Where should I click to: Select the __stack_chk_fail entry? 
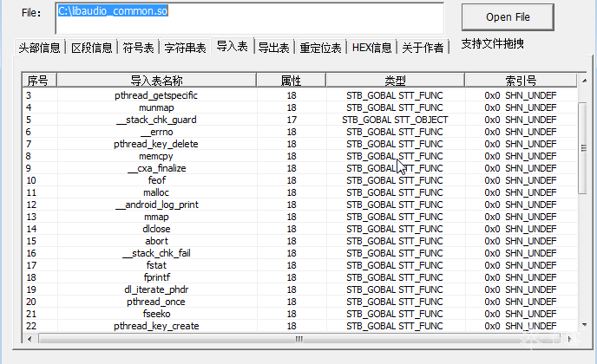[299, 253]
